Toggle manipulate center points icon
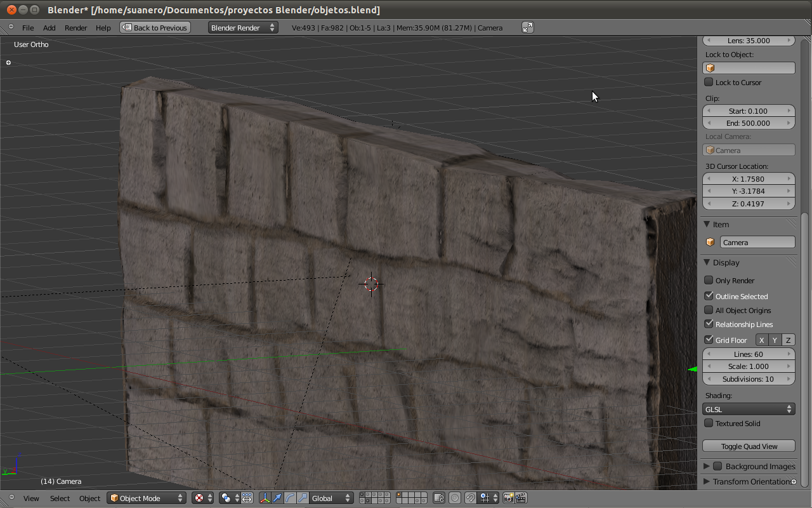Image resolution: width=812 pixels, height=508 pixels. pyautogui.click(x=247, y=498)
